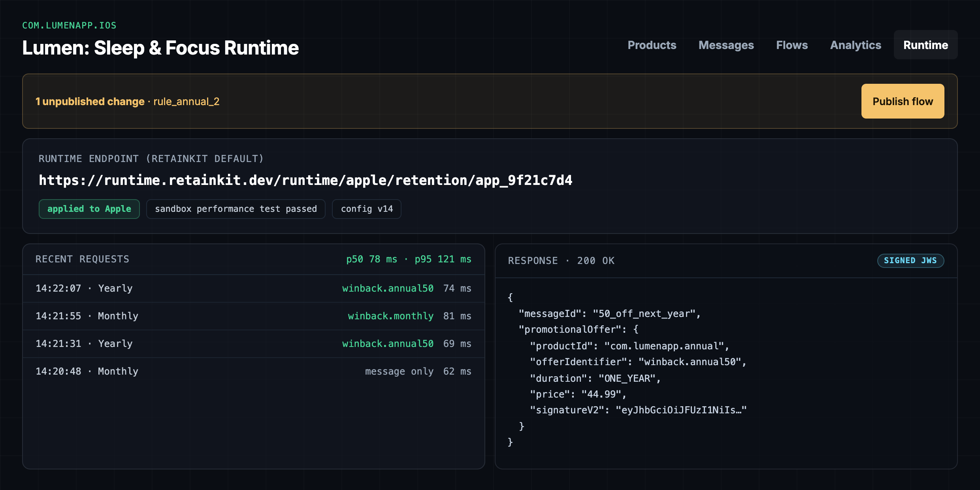Click 'message only' in the 14:20:48 row
The width and height of the screenshot is (980, 490).
[x=399, y=371]
